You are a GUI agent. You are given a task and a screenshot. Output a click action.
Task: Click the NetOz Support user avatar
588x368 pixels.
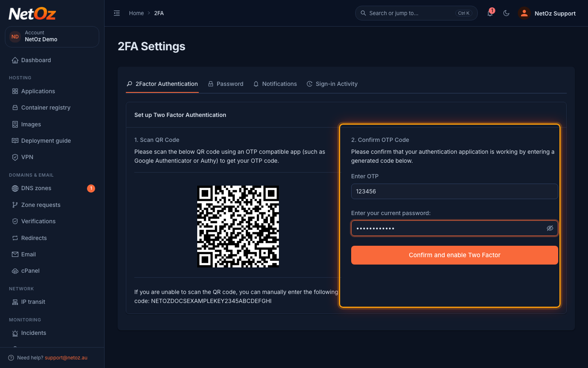[524, 13]
